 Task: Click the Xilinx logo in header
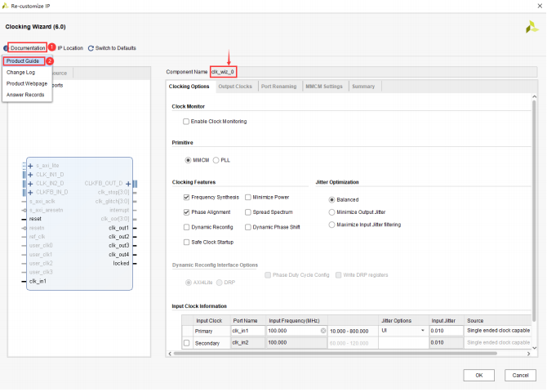click(x=531, y=27)
